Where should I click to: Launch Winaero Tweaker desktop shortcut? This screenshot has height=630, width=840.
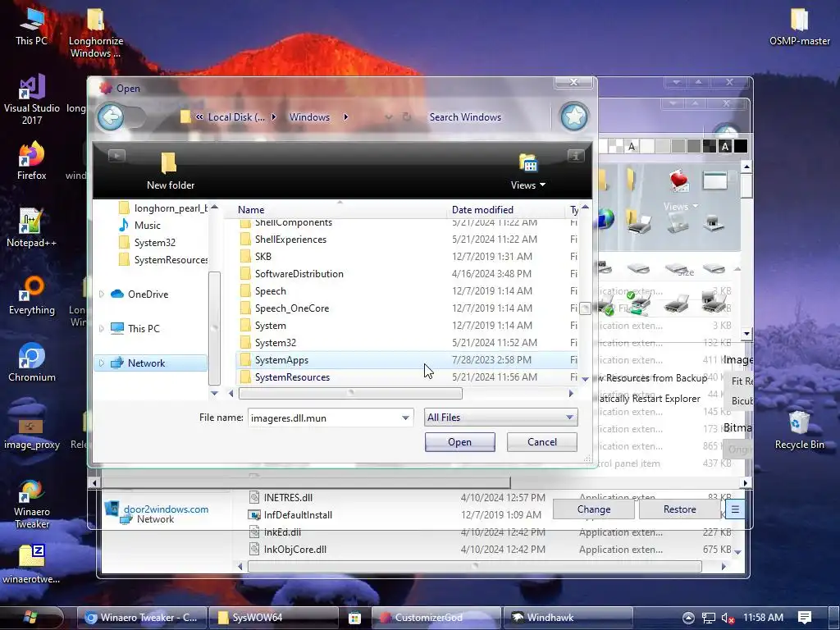tap(32, 504)
